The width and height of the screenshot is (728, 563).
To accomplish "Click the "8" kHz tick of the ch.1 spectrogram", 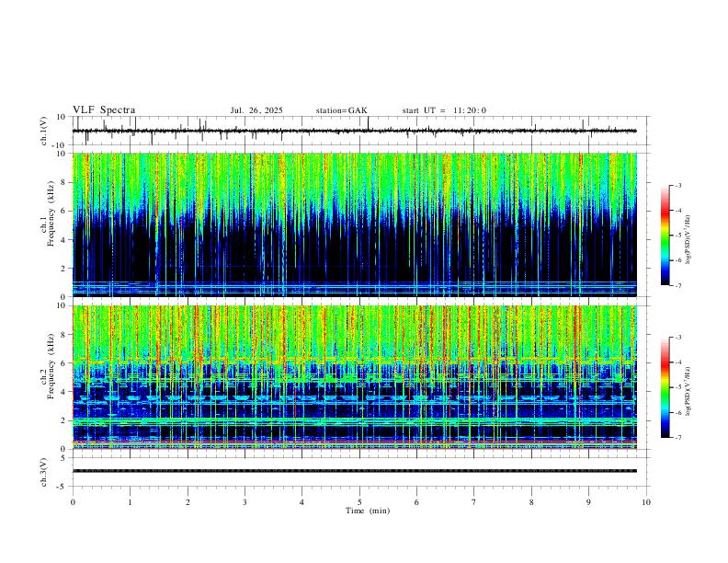I will 64,182.
